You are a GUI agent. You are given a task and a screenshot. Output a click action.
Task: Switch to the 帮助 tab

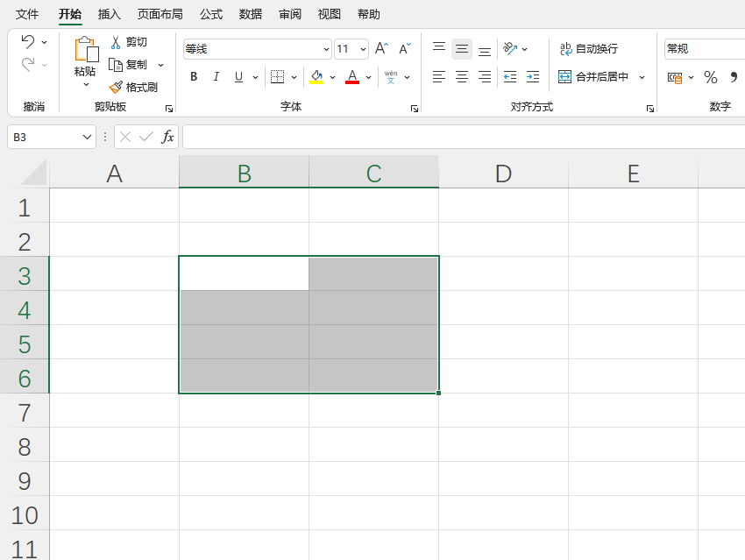click(369, 14)
